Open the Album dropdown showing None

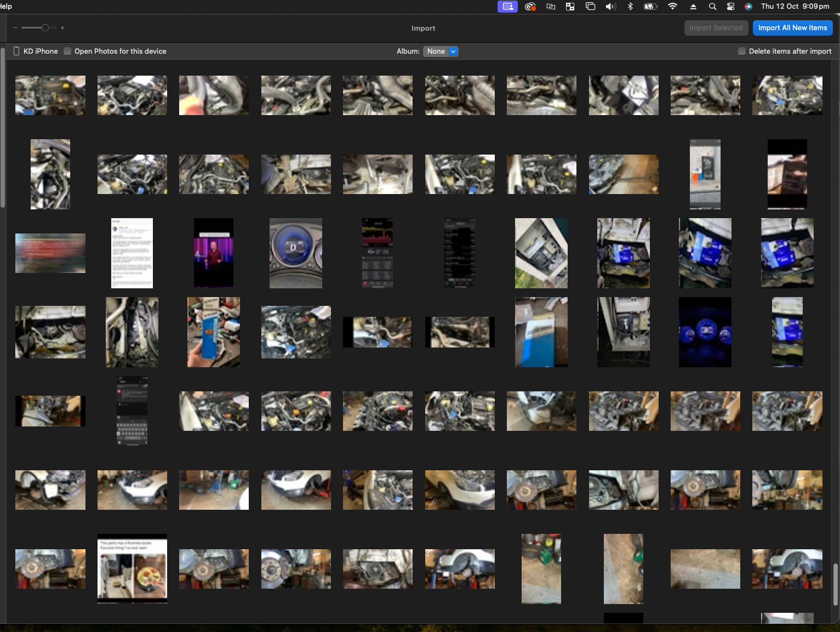[441, 51]
